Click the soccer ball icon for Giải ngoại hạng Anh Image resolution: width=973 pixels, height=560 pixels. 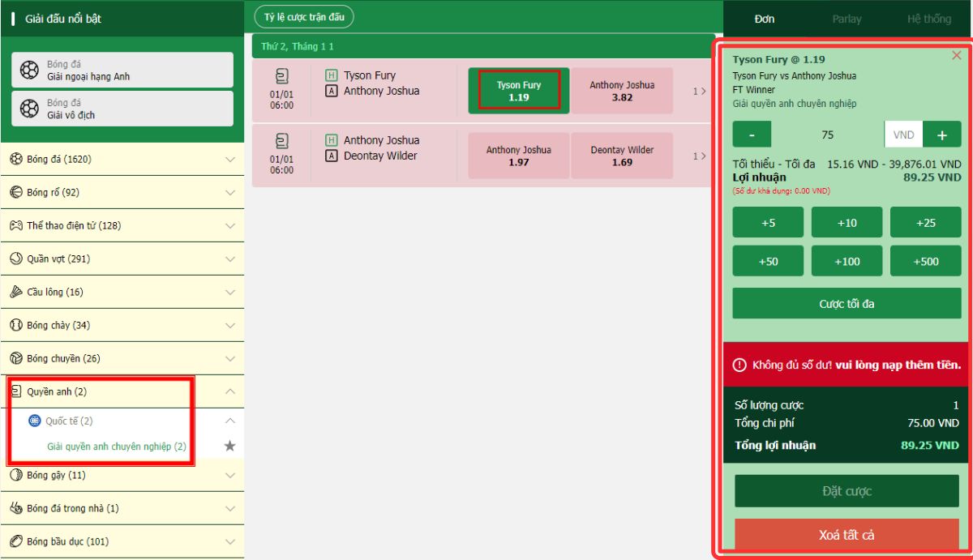point(29,71)
